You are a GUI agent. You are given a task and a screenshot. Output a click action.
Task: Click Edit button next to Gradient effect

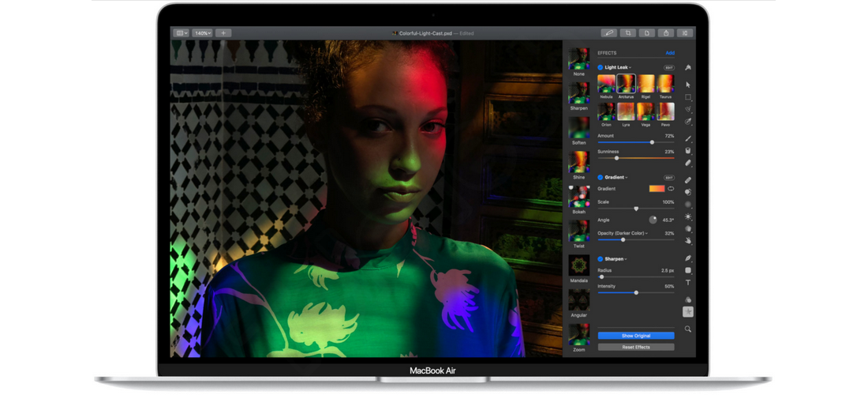point(669,177)
